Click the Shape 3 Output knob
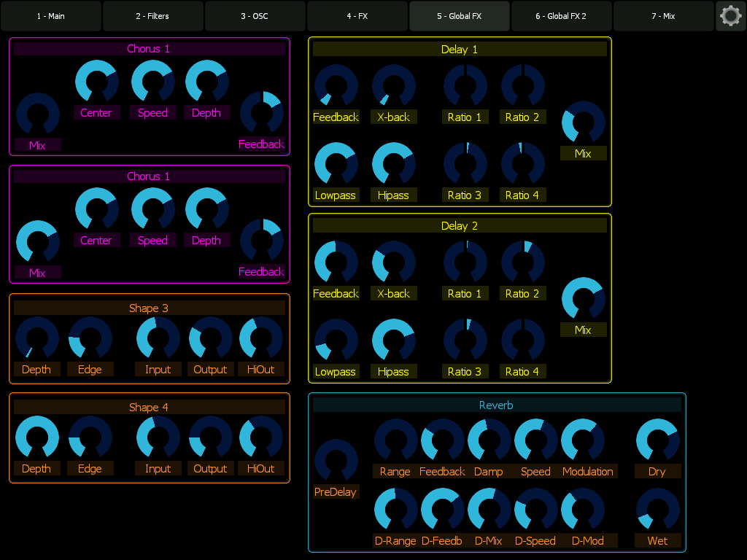This screenshot has height=560, width=747. (x=211, y=338)
